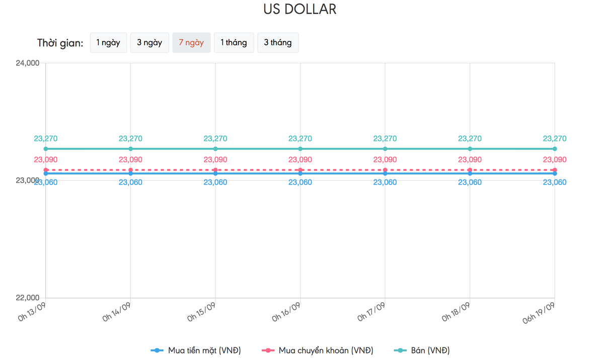604x364 pixels.
Task: Click the teal Bán legend marker
Action: [401, 350]
